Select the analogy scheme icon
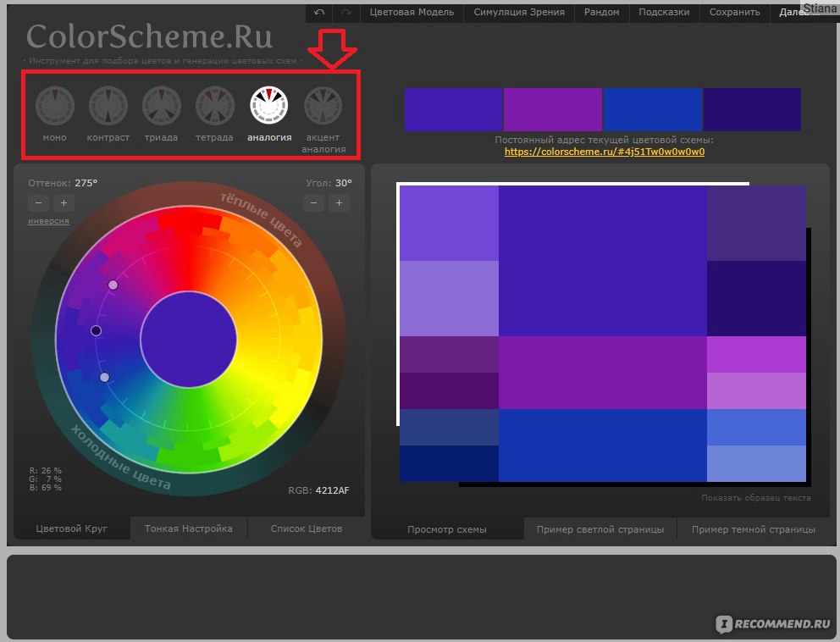Screen dimensions: 840x642 (269, 106)
